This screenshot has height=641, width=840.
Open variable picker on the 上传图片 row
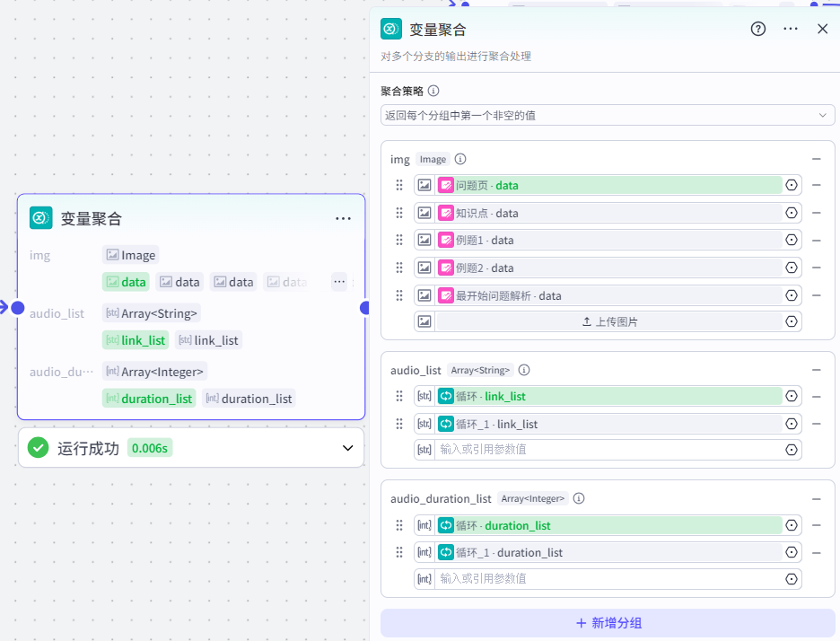tap(792, 321)
